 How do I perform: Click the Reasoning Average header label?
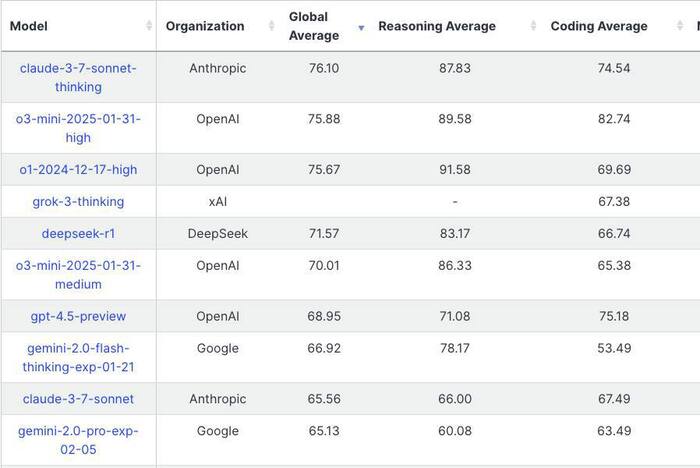point(437,27)
